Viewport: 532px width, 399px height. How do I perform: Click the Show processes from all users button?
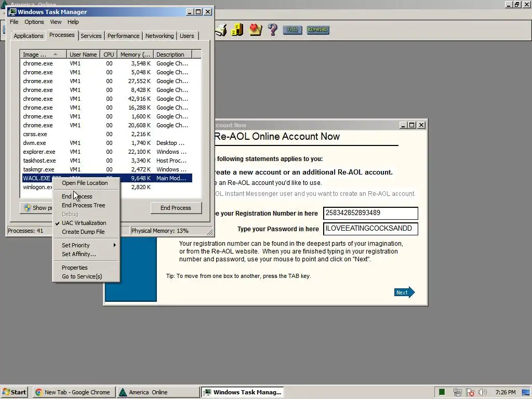pos(36,208)
